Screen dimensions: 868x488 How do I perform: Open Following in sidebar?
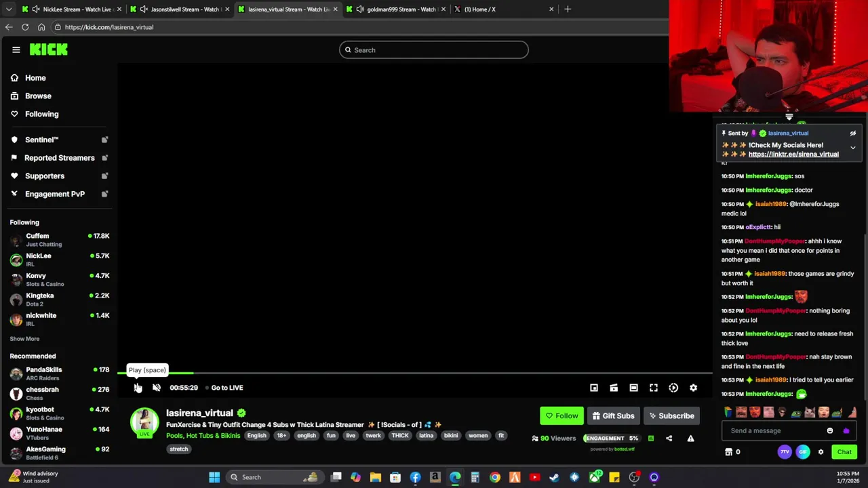[41, 114]
